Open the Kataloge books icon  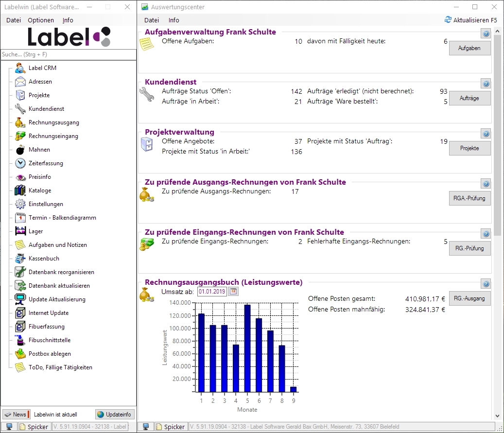tap(20, 191)
